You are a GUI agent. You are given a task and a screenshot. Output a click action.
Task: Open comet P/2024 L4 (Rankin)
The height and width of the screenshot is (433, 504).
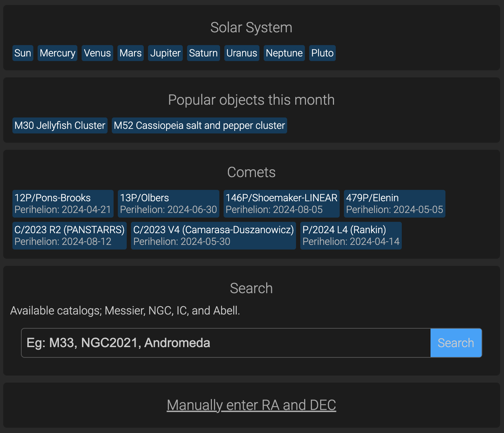[351, 236]
